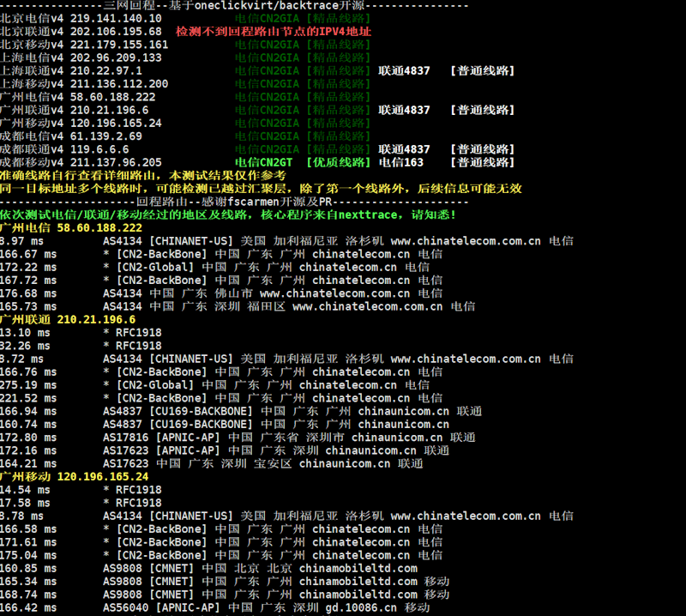Select the row label "上海移动v4"

pos(32,84)
